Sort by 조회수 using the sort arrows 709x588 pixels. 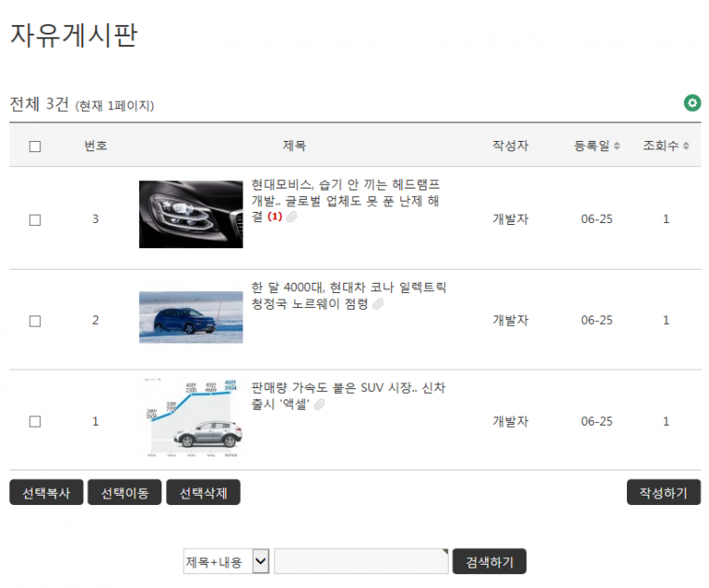687,146
